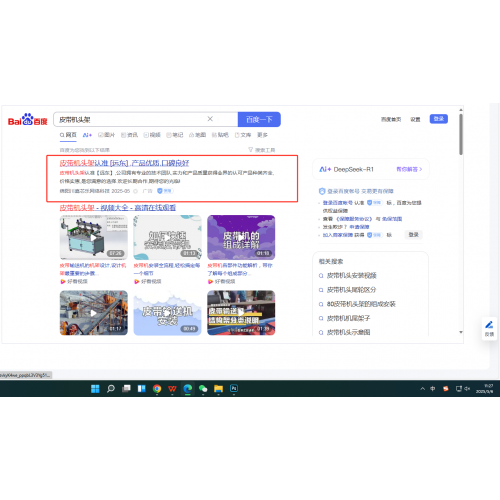Play the 01:13 video thumbnail
The image size is (500, 500).
coord(167,237)
